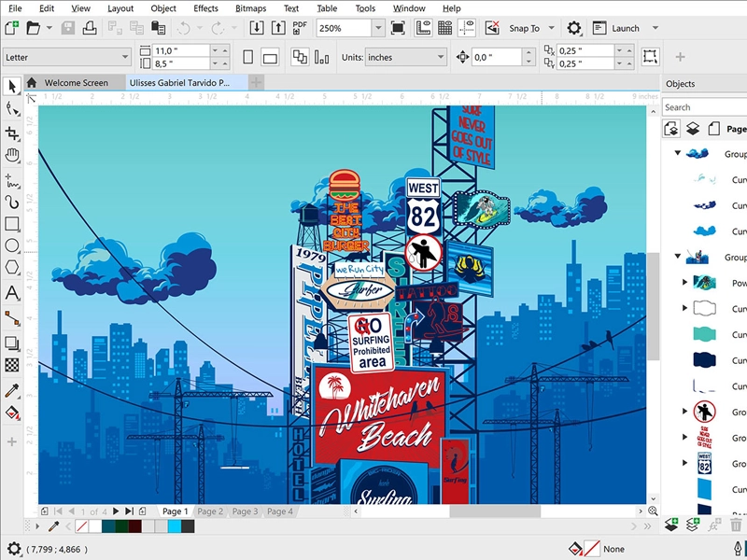Jump to the last page arrow

129,511
